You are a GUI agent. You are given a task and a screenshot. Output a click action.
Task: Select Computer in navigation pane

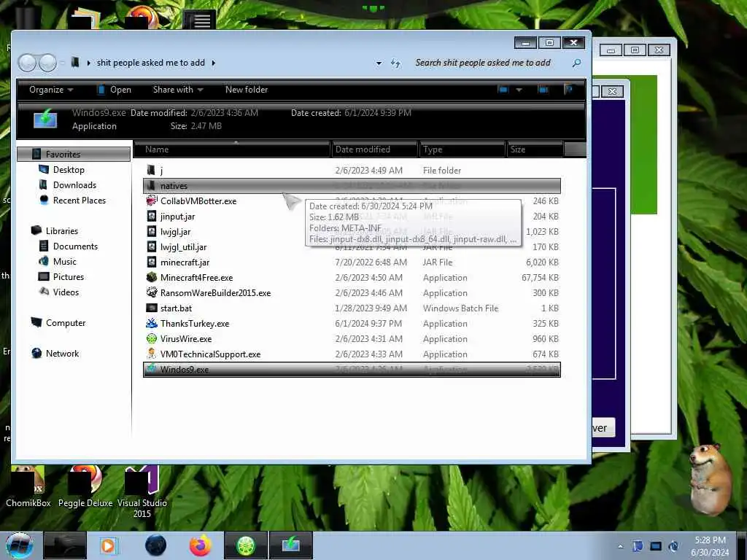pyautogui.click(x=65, y=322)
